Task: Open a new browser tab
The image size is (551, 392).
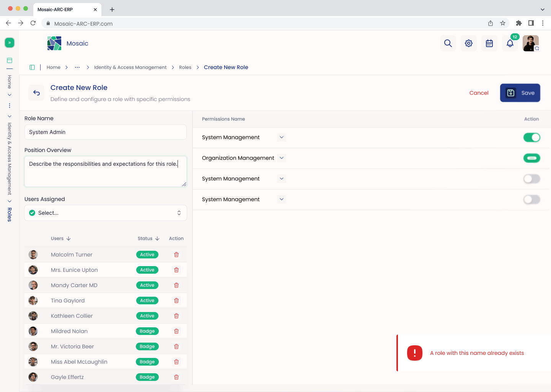Action: point(112,10)
